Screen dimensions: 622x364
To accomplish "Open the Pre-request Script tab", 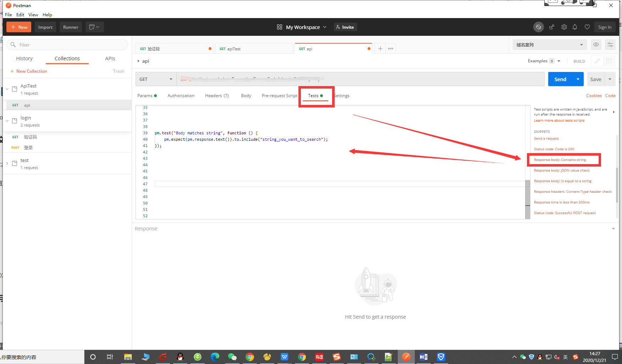I will click(x=280, y=96).
